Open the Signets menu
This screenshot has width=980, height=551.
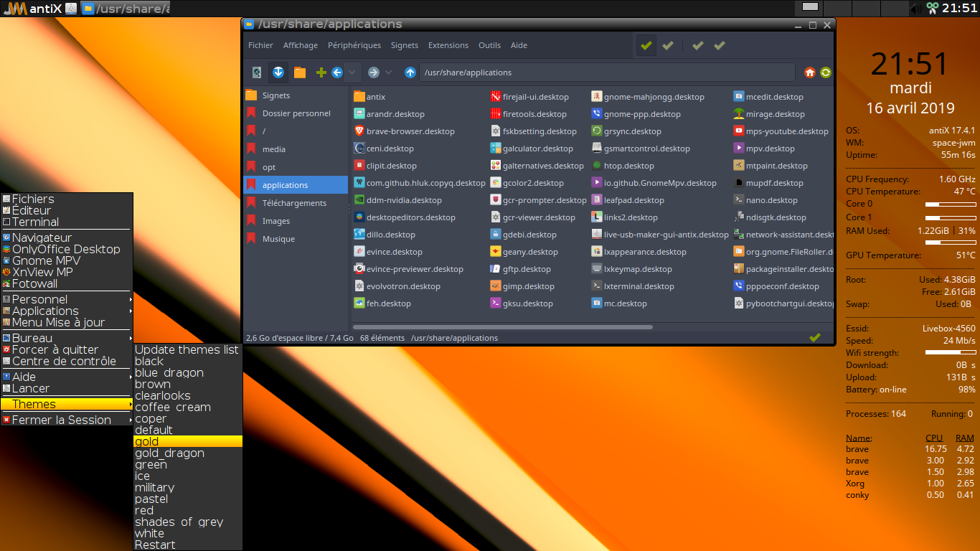click(x=405, y=45)
